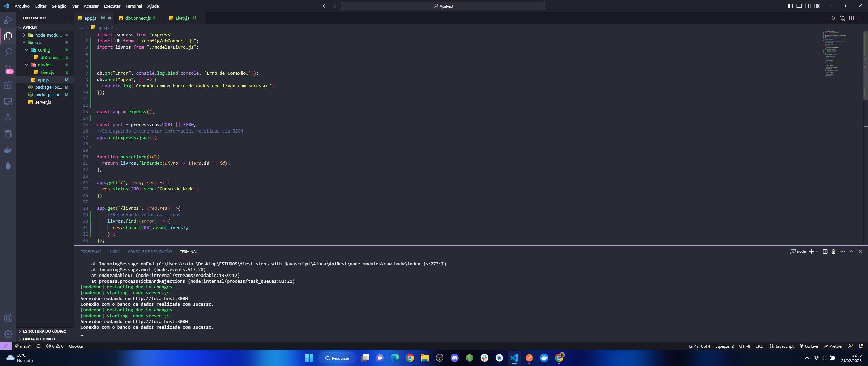Expand Estrutura do Código section
This screenshot has width=868, height=366.
pos(45,331)
